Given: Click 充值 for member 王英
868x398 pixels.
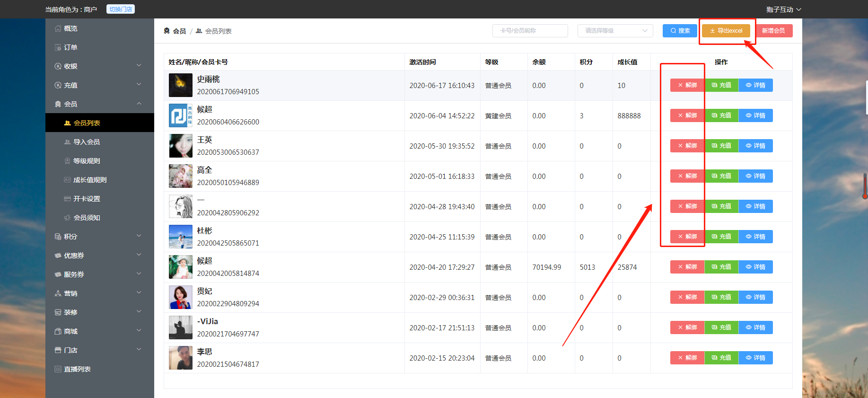Looking at the screenshot, I should click(x=721, y=146).
